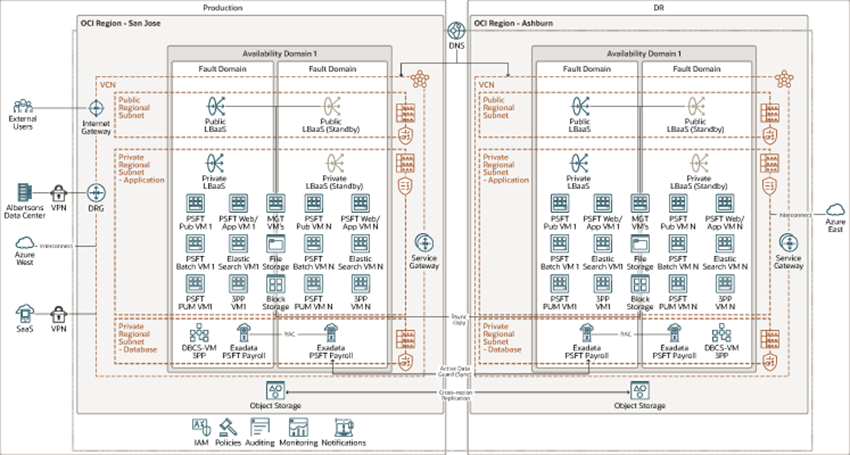This screenshot has width=850, height=455.
Task: Select San Jose Elastic Search VM N icon
Action: point(360,244)
